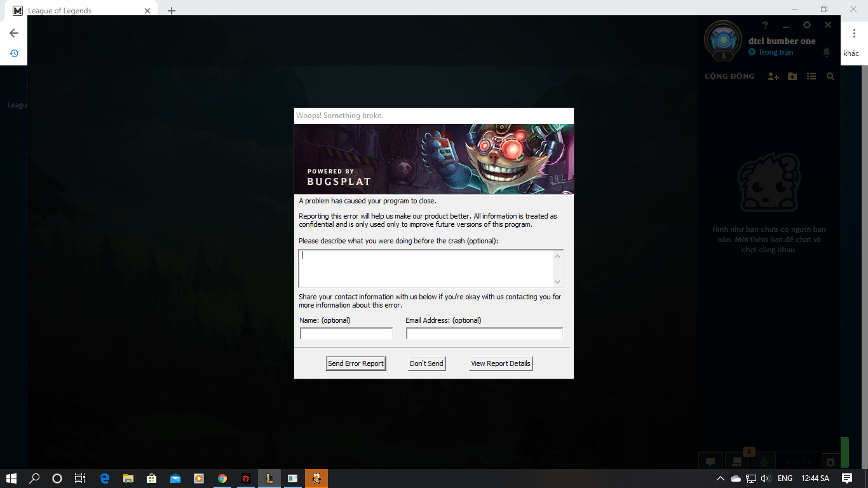
Task: Open summoner profile avatar icon
Action: [x=723, y=40]
